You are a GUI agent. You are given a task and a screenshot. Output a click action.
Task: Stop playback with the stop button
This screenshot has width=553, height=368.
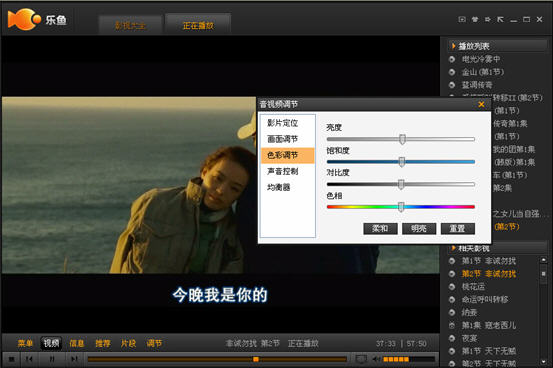pos(12,359)
